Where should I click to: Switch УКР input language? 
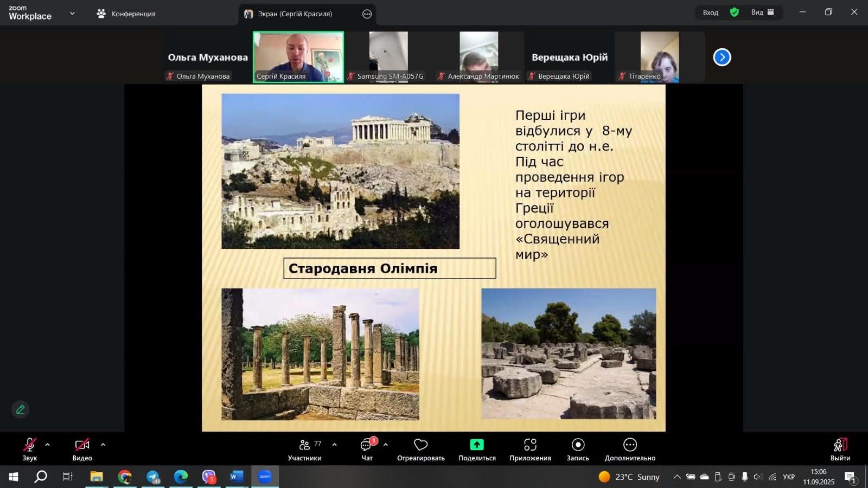(x=789, y=477)
